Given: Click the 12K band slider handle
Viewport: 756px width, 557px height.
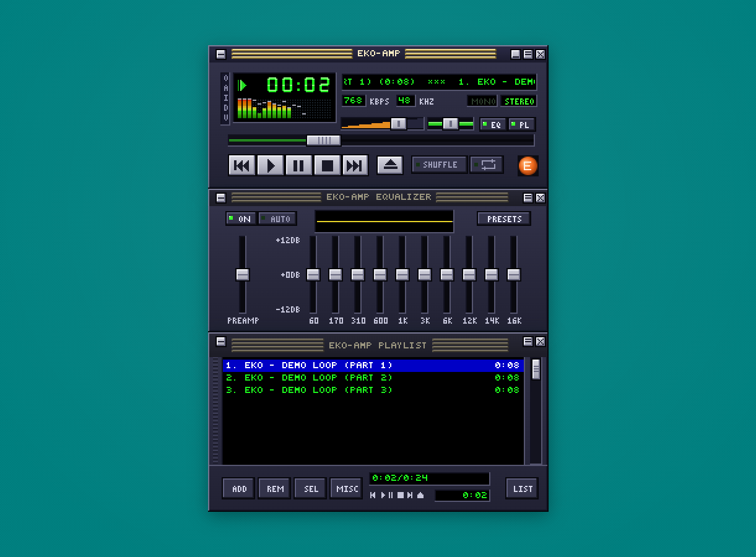Looking at the screenshot, I should coord(469,274).
